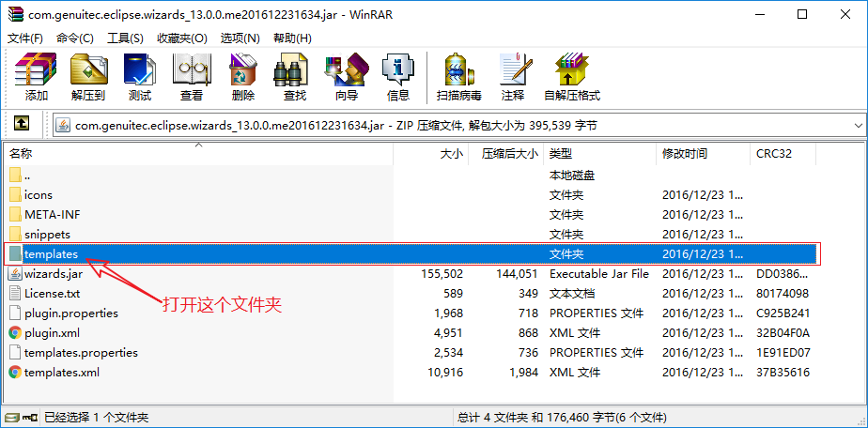Sort by the 压缩后大小 column header
The width and height of the screenshot is (868, 428).
click(506, 154)
